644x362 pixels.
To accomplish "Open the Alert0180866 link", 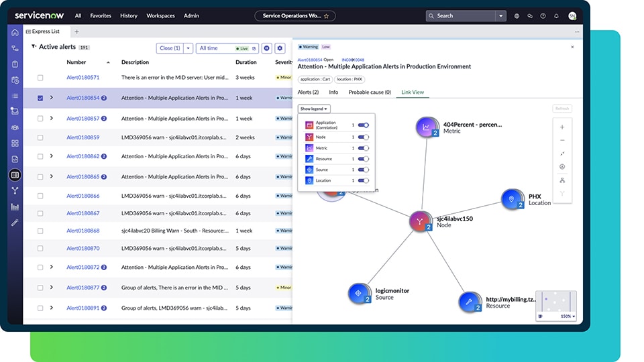I will click(x=83, y=196).
